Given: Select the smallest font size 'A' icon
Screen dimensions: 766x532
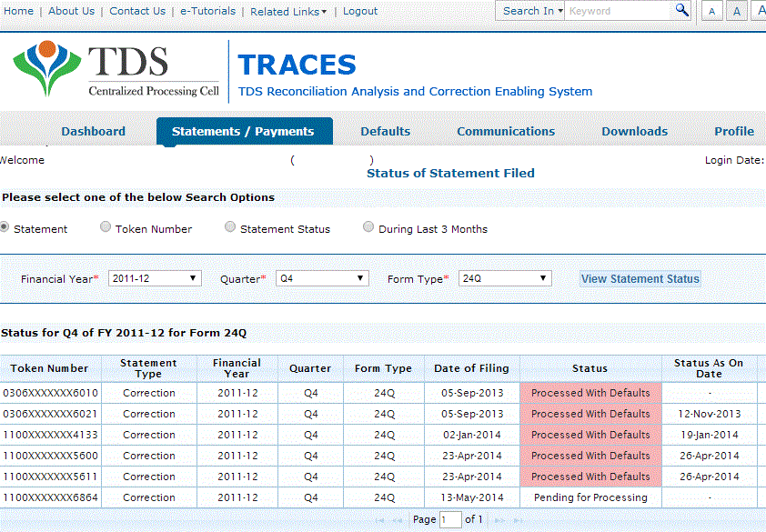Looking at the screenshot, I should [711, 10].
